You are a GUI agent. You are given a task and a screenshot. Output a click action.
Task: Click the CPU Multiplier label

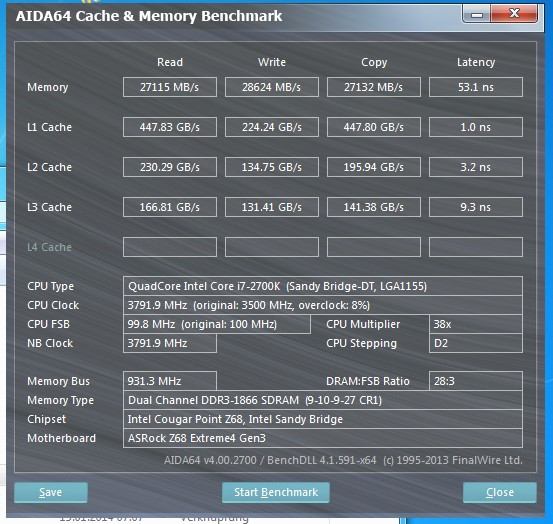[x=363, y=324]
